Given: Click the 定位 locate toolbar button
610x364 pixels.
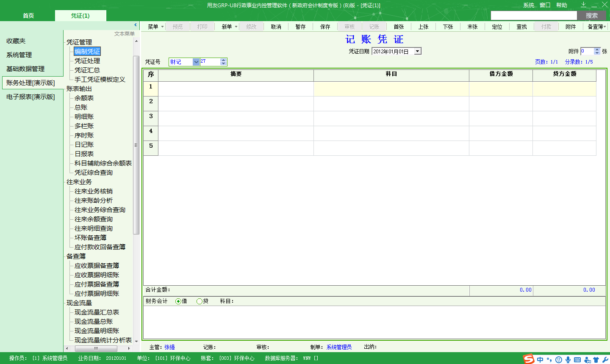Looking at the screenshot, I should [x=497, y=27].
